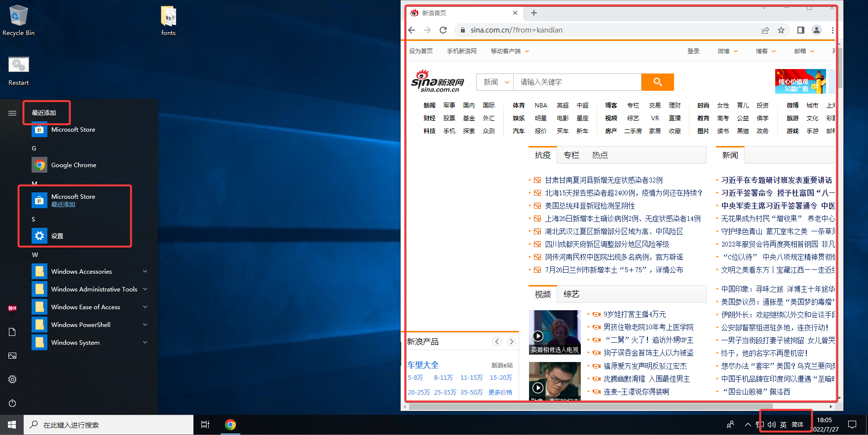Viewport: 868px width, 435px height.
Task: Open the 移动客户端 dropdown
Action: (x=510, y=51)
